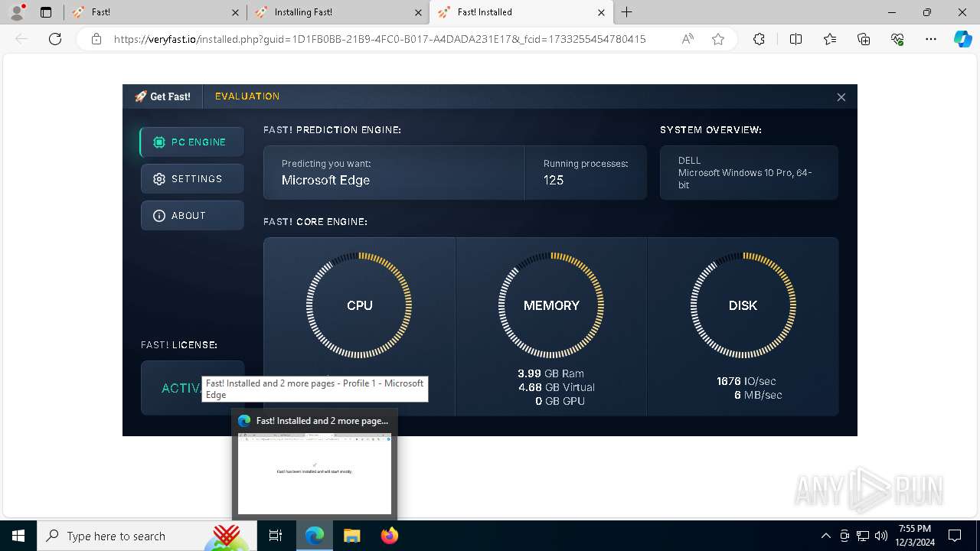Open the tab actions menu icon
The image size is (980, 551).
[x=46, y=12]
